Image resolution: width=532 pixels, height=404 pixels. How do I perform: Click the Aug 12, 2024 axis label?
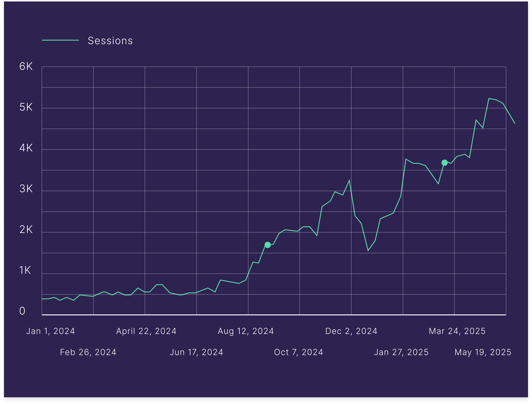[x=246, y=331]
